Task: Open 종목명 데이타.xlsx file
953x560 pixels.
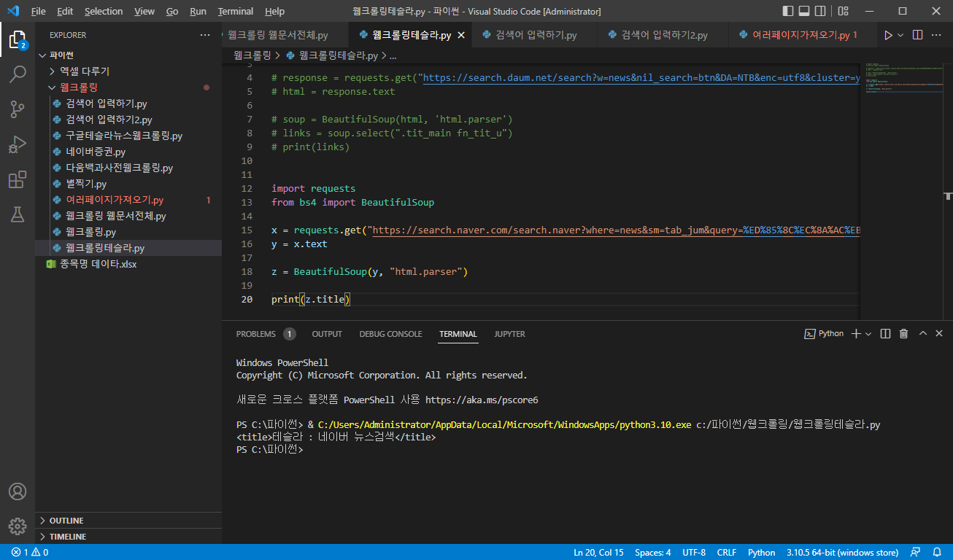Action: tap(128, 264)
